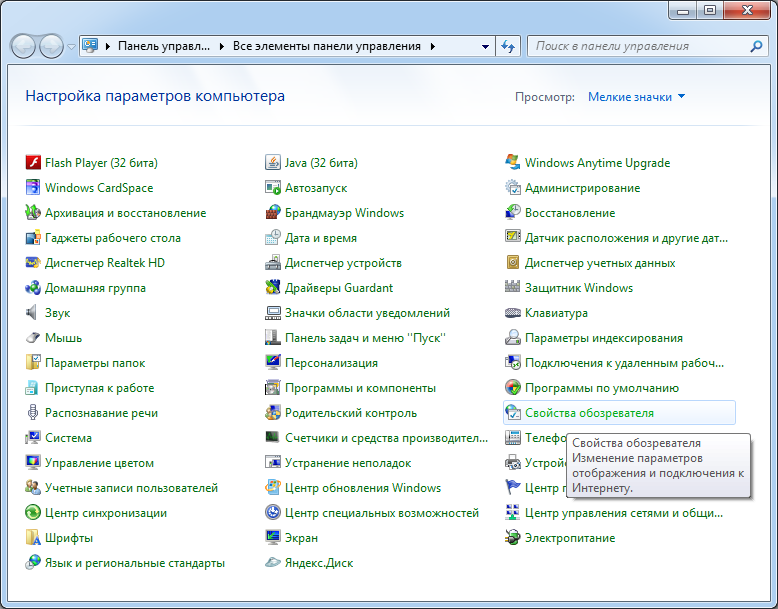Click the Автозапуск icon
778x609 pixels.
click(x=272, y=188)
